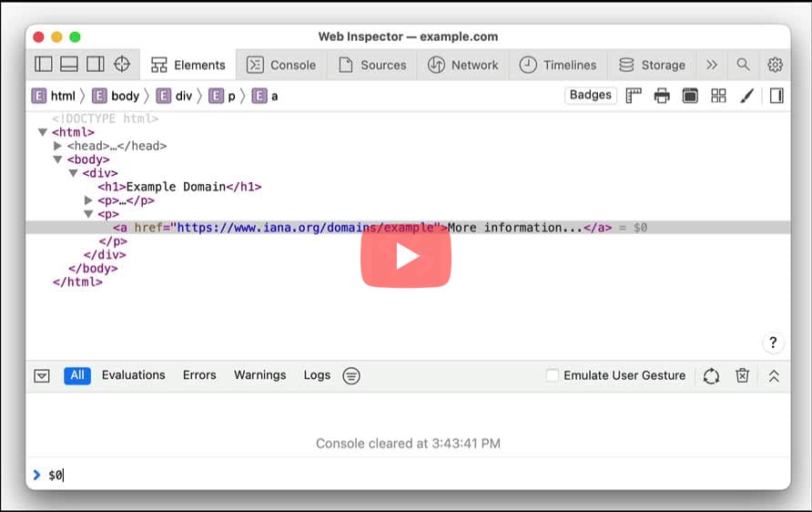This screenshot has width=812, height=512.
Task: Collapse console drawer double chevron icon
Action: pyautogui.click(x=774, y=375)
